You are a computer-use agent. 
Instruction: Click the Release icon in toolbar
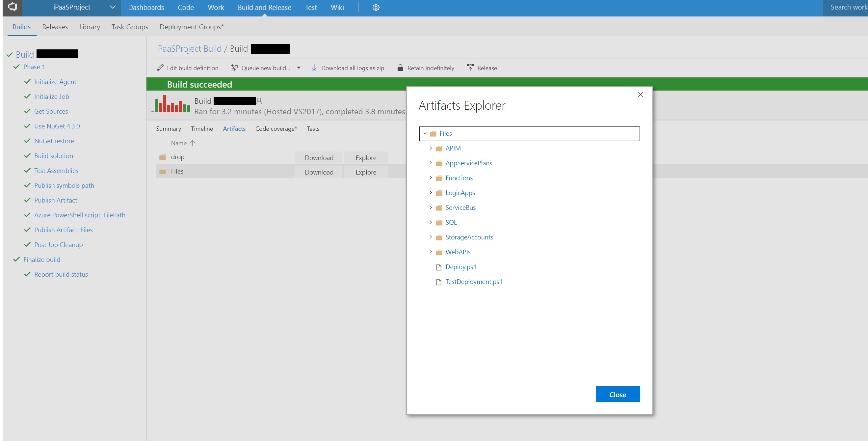coord(470,68)
